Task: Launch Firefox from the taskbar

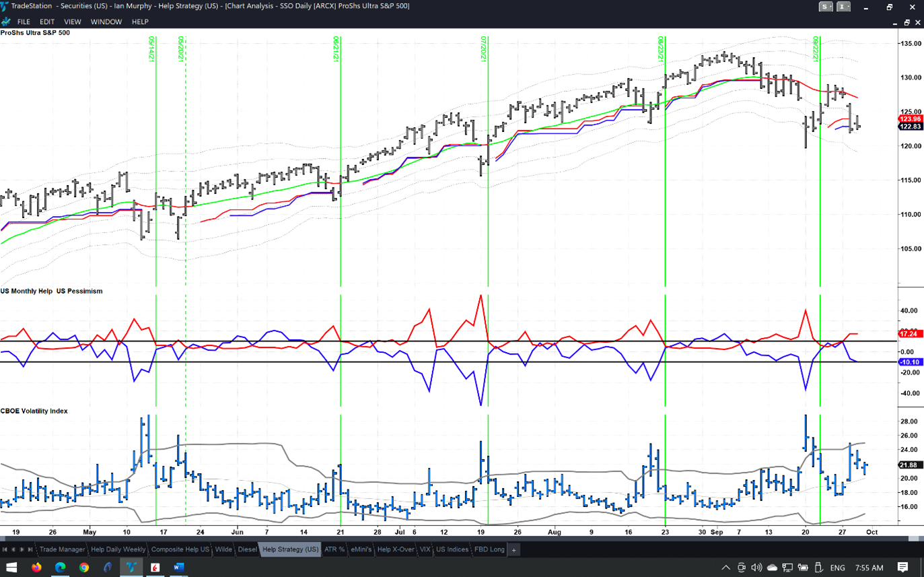Action: pos(36,568)
